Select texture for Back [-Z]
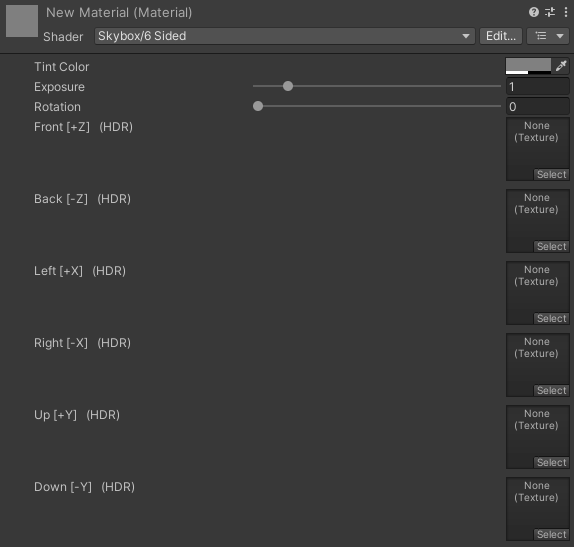This screenshot has height=547, width=574. click(551, 247)
